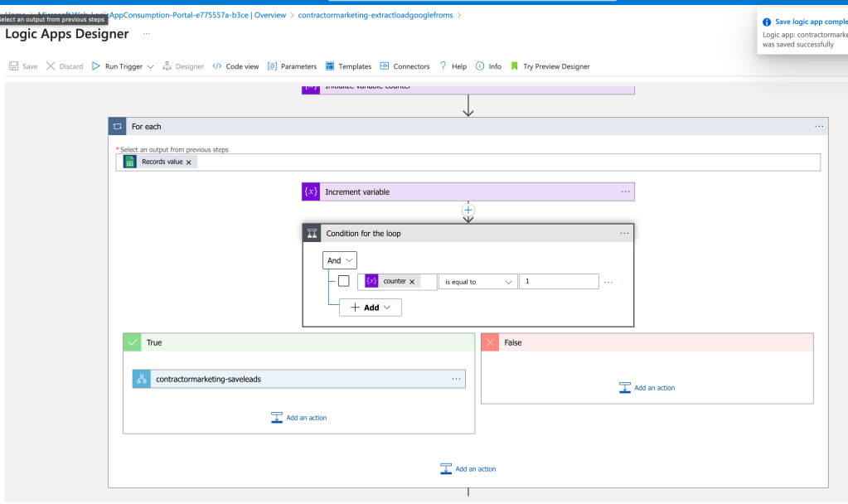This screenshot has height=504, width=848.
Task: Tick the counter condition row checkbox
Action: pos(343,281)
